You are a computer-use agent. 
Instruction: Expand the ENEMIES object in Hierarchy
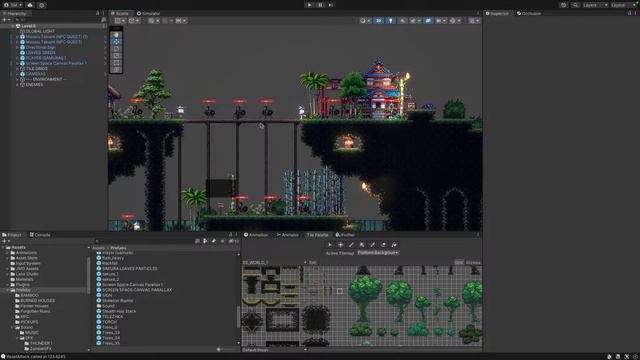tap(17, 84)
